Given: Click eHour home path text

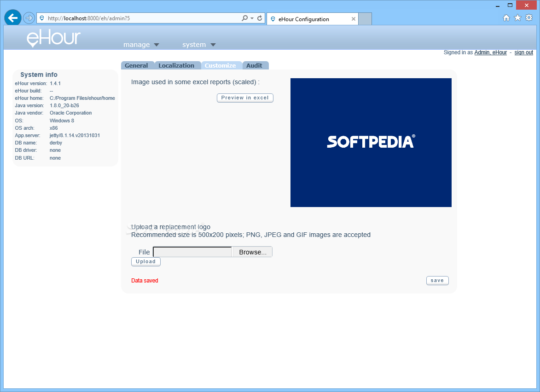Looking at the screenshot, I should point(82,98).
